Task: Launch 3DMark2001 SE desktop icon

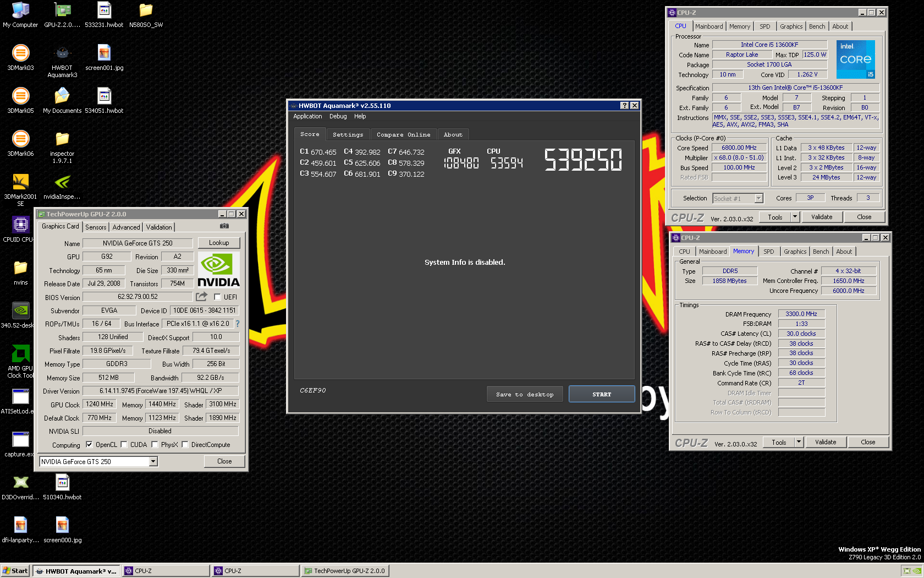Action: (x=20, y=190)
